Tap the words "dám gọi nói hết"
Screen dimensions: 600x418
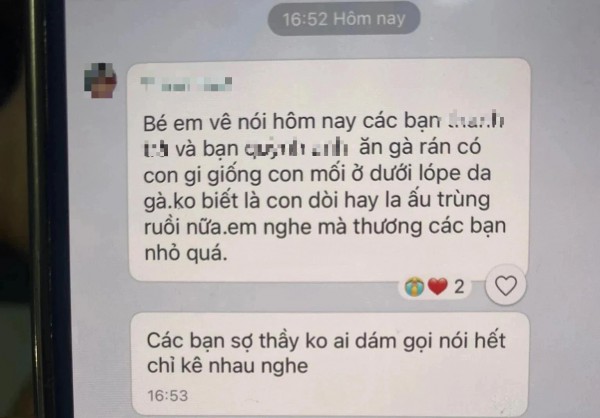430,341
